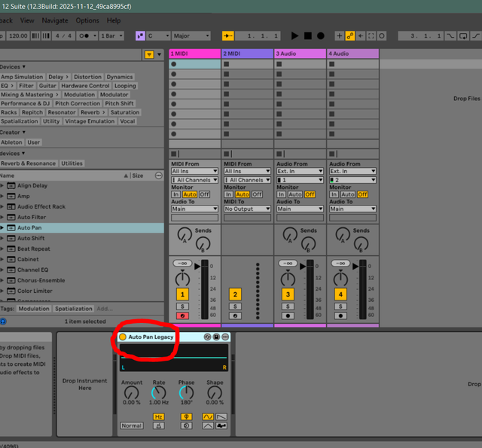This screenshot has width=482, height=448.
Task: Open the 4 Audio input channel 2 dropdown
Action: click(353, 180)
